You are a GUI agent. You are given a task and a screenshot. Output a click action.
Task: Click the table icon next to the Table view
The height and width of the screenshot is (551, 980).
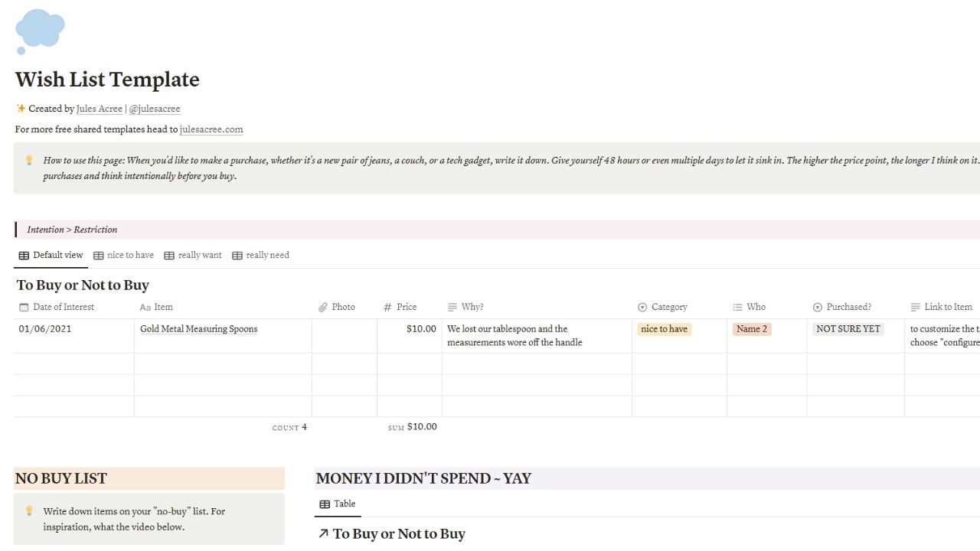click(x=323, y=504)
